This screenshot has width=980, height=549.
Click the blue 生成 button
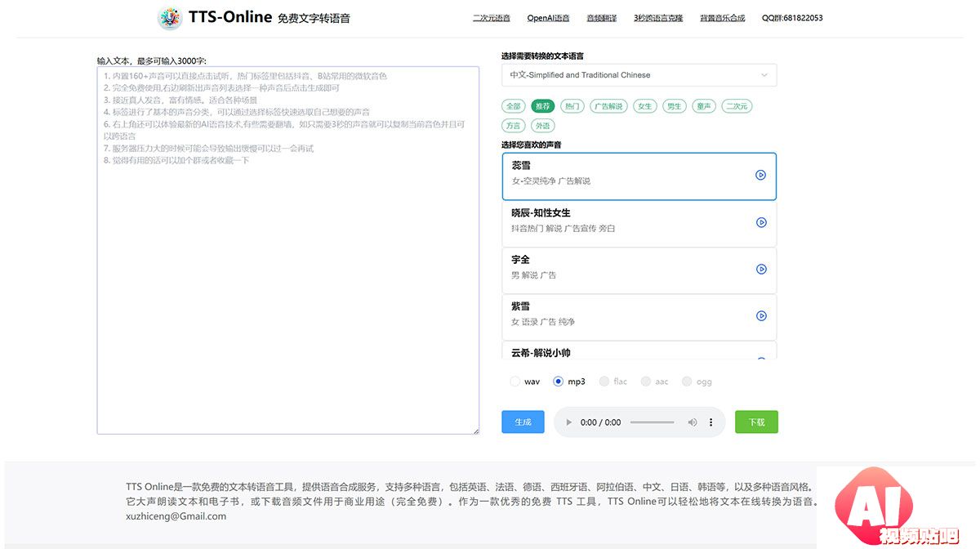523,422
